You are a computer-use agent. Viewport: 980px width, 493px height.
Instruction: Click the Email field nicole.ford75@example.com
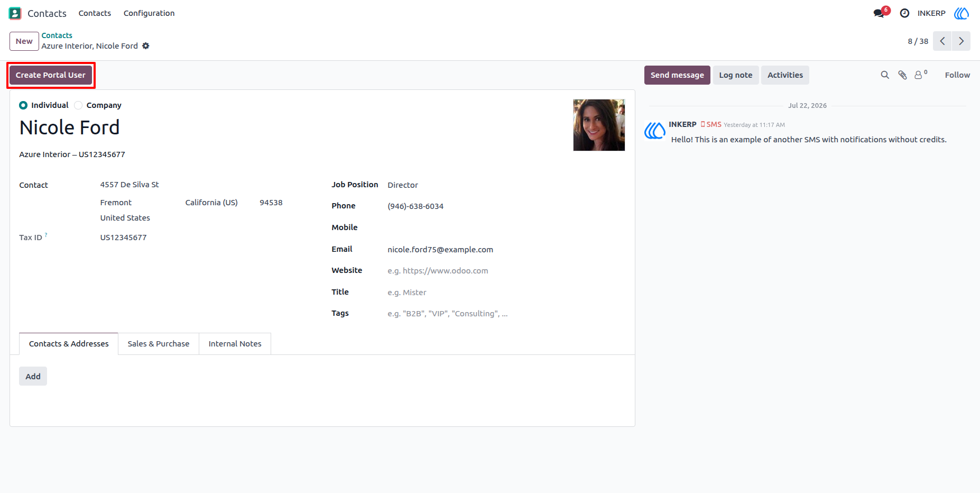pyautogui.click(x=506, y=250)
